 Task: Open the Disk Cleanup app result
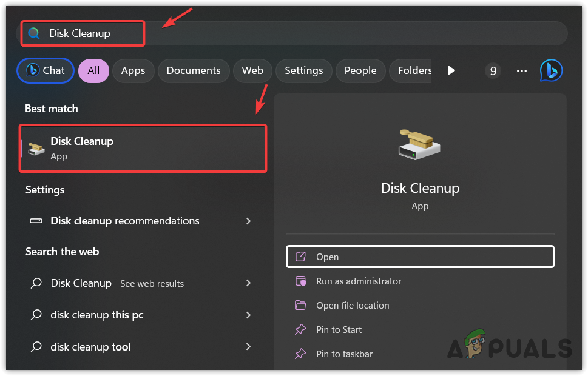[x=143, y=148]
